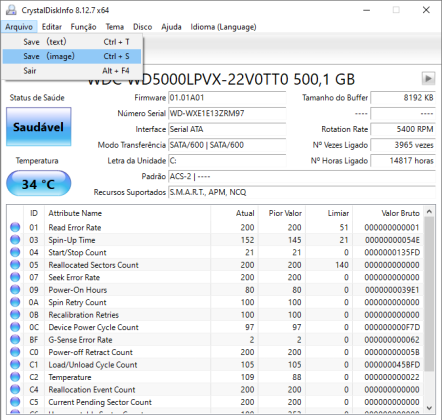Image resolution: width=442 pixels, height=420 pixels.
Task: Click the next disk arrow button
Action: pos(428,79)
